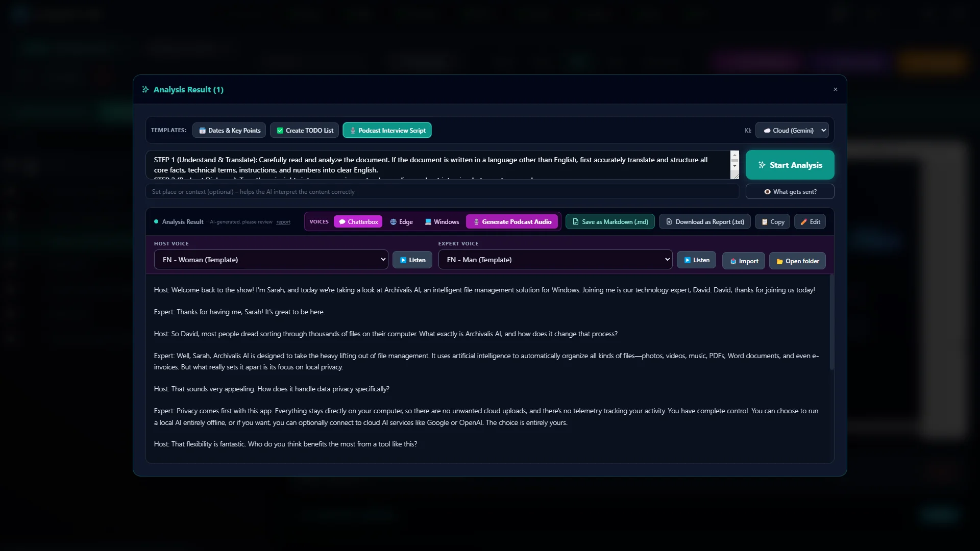Open Expert Voice dropdown EN - Man
Image resolution: width=980 pixels, height=551 pixels.
555,260
